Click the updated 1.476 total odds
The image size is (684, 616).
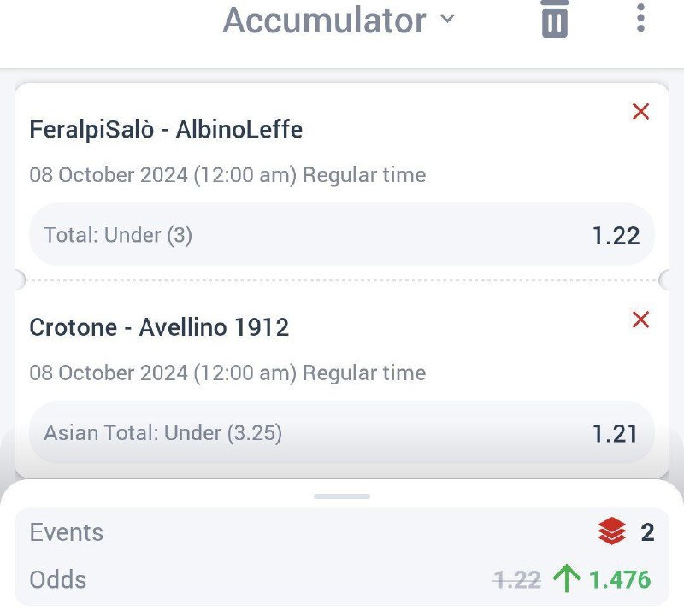click(x=620, y=580)
